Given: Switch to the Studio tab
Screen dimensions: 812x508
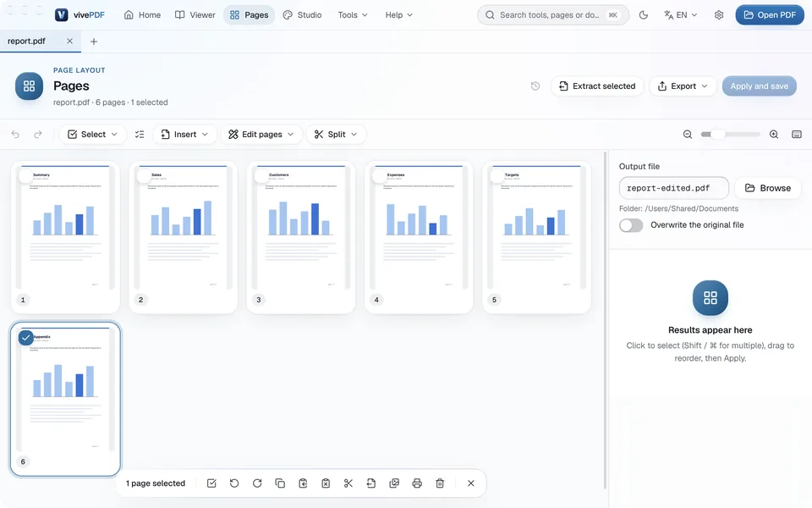Looking at the screenshot, I should point(303,15).
